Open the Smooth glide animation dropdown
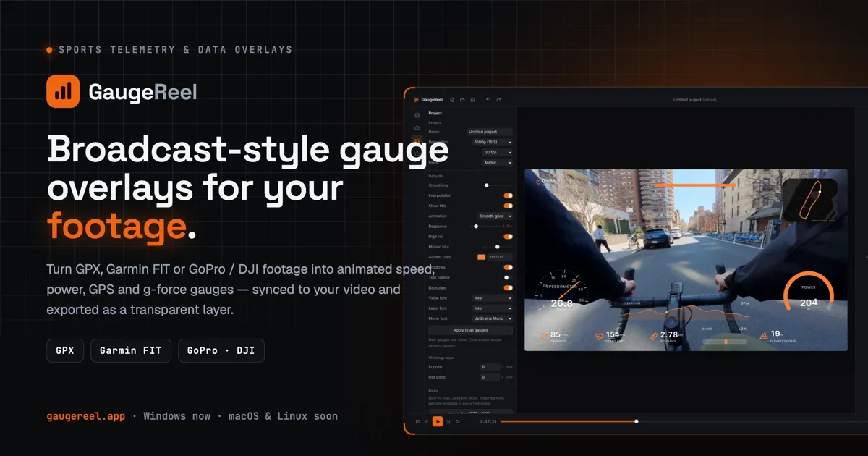The height and width of the screenshot is (456, 868). coord(495,216)
